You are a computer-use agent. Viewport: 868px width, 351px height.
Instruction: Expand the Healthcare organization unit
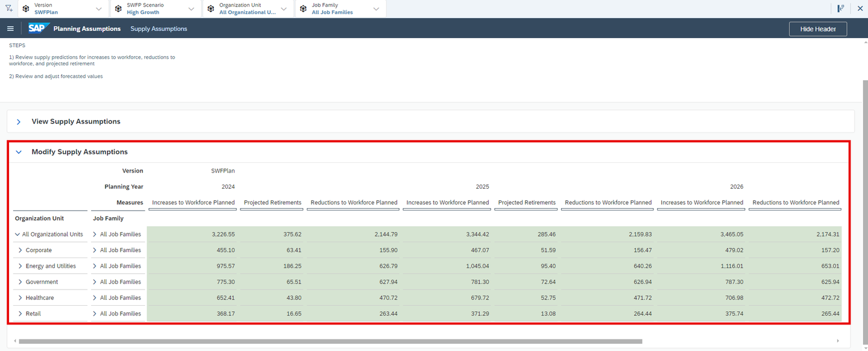coord(20,298)
